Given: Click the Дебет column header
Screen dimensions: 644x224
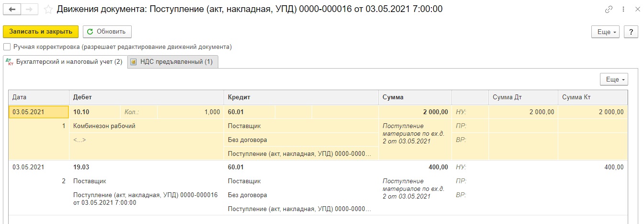Looking at the screenshot, I should 82,97.
